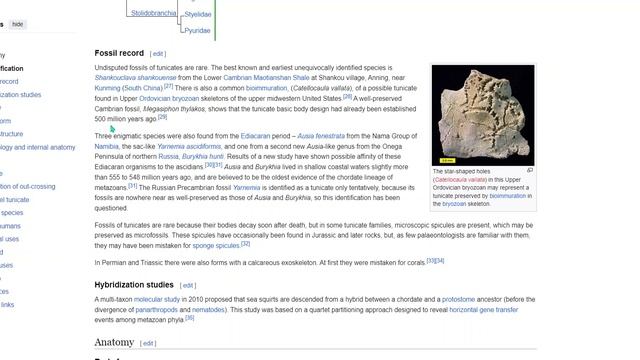Viewport: 640px width, 360px height.
Task: Open the Ediacaran period link
Action: point(255,136)
